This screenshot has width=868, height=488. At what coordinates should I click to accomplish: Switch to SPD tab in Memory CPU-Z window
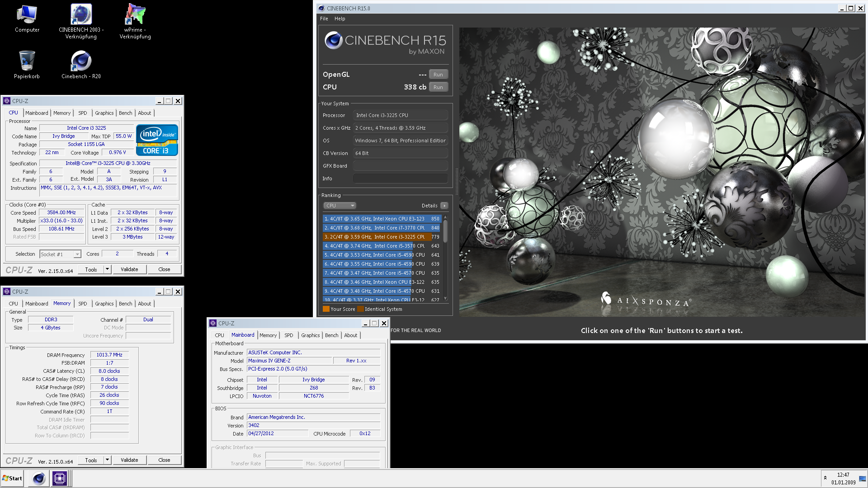(82, 304)
